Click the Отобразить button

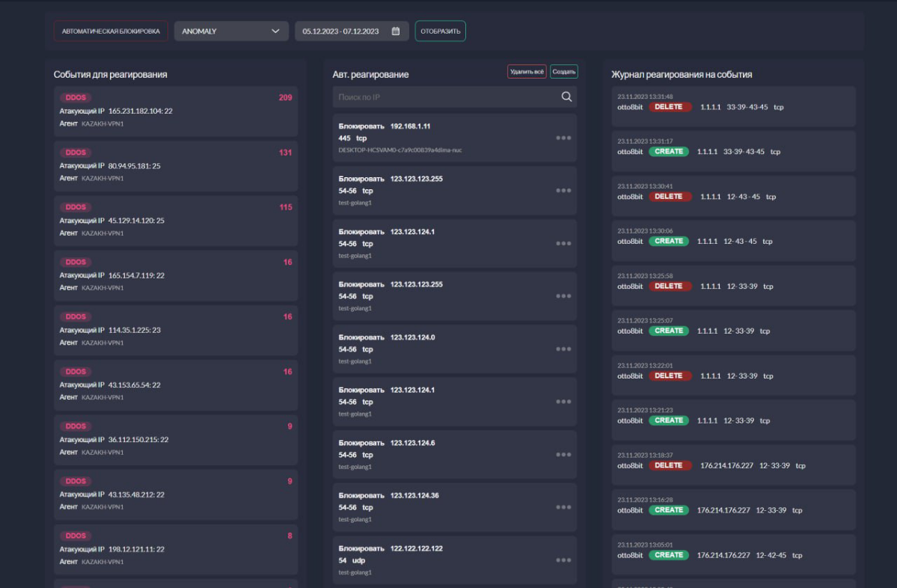[441, 31]
